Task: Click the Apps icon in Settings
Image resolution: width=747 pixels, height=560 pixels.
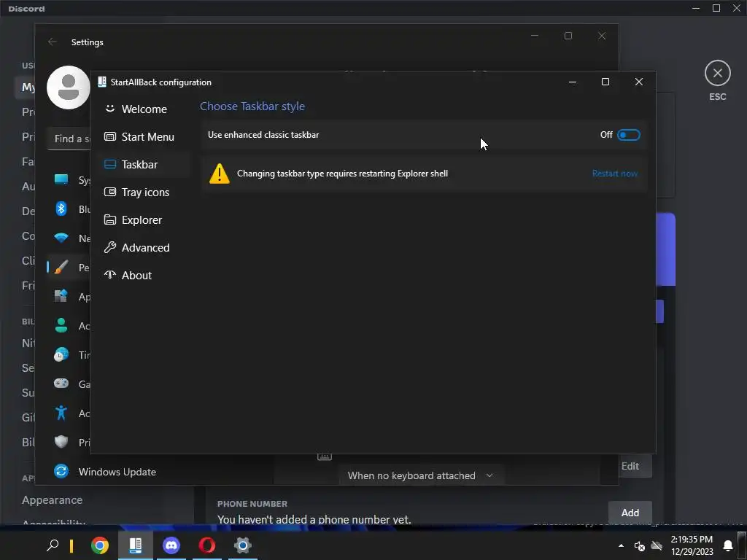Action: click(61, 296)
